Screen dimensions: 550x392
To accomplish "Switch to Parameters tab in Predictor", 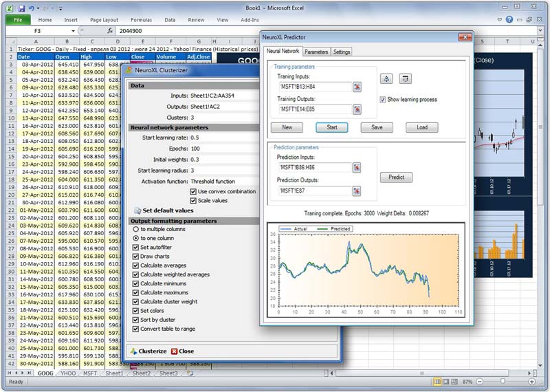I will coord(316,52).
